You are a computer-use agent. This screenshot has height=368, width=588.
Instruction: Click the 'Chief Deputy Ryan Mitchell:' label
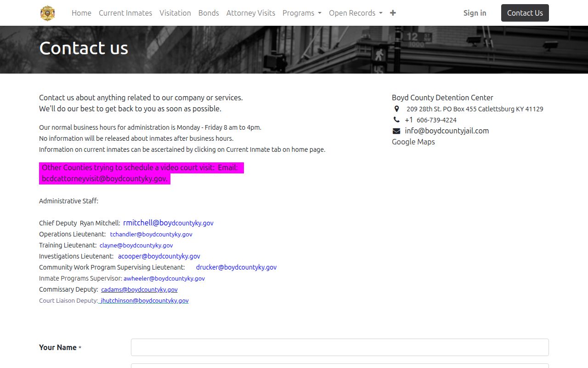(x=79, y=223)
